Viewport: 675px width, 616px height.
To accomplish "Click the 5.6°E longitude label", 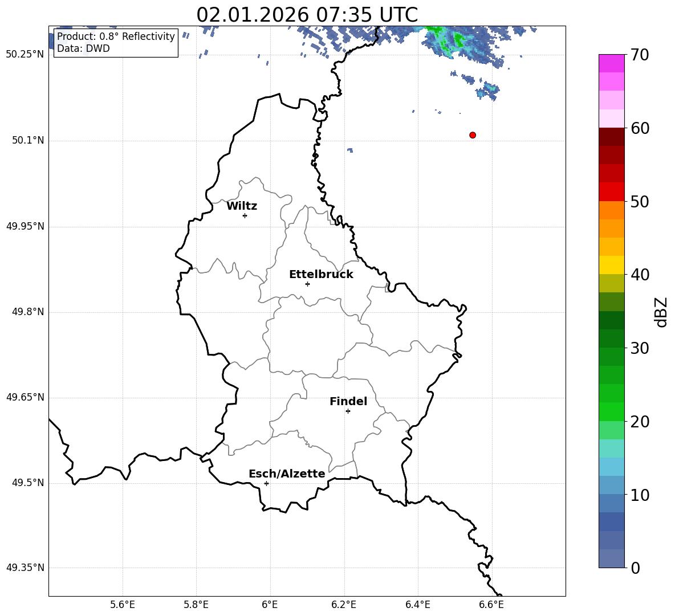I will point(123,605).
